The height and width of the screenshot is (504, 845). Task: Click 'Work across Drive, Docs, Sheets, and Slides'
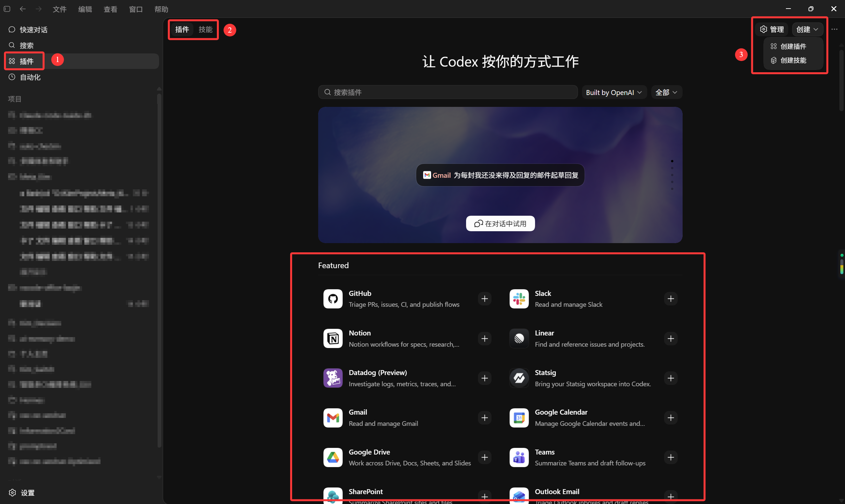(x=410, y=463)
